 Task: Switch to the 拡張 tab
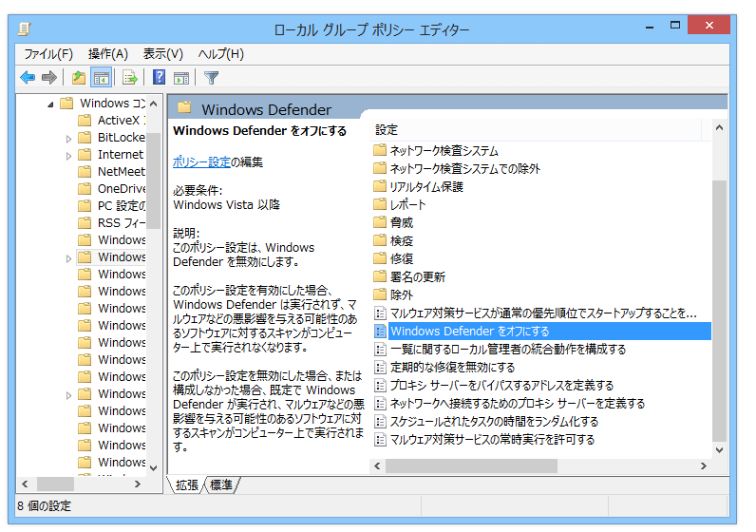pyautogui.click(x=186, y=484)
